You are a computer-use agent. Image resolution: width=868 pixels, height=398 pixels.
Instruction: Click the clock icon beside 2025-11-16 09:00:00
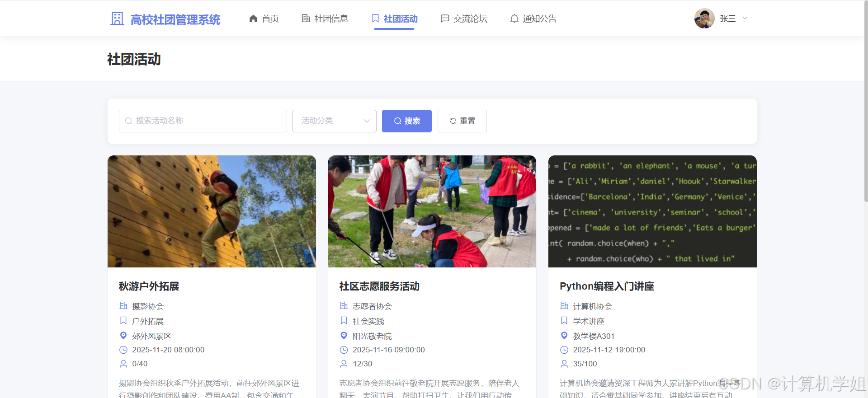(344, 350)
